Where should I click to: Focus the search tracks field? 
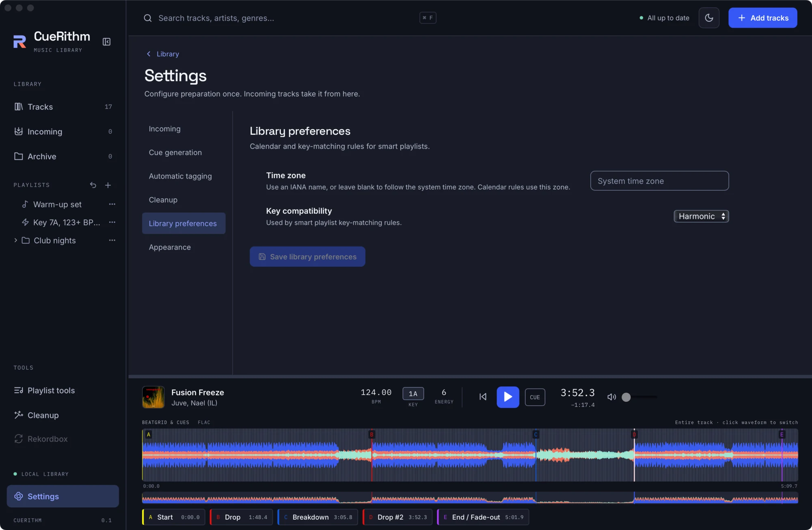click(289, 18)
